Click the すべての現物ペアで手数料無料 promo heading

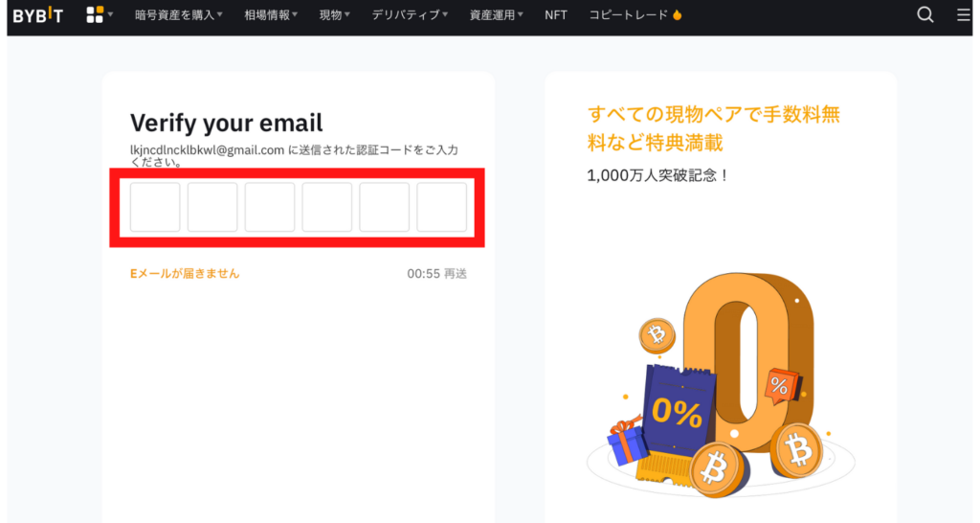click(714, 128)
